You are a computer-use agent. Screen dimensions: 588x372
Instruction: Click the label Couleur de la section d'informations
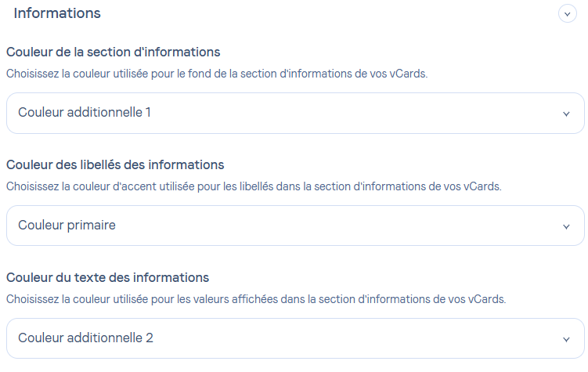(x=113, y=52)
